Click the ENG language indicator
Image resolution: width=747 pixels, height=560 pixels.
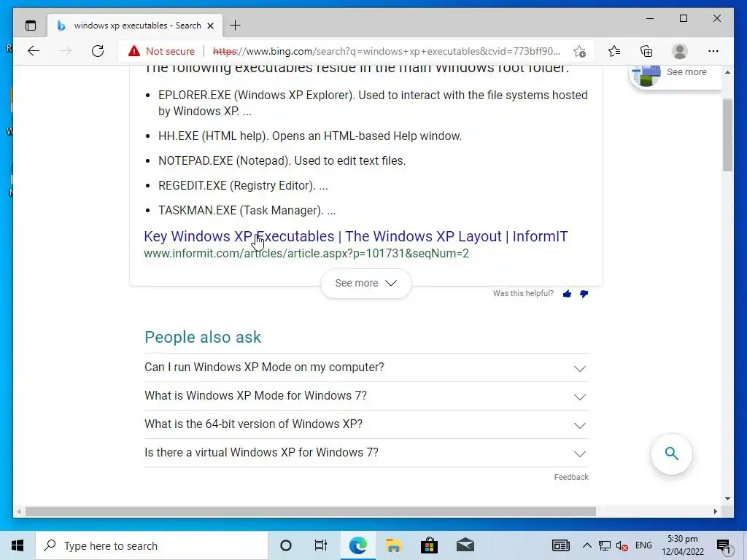[x=643, y=545]
